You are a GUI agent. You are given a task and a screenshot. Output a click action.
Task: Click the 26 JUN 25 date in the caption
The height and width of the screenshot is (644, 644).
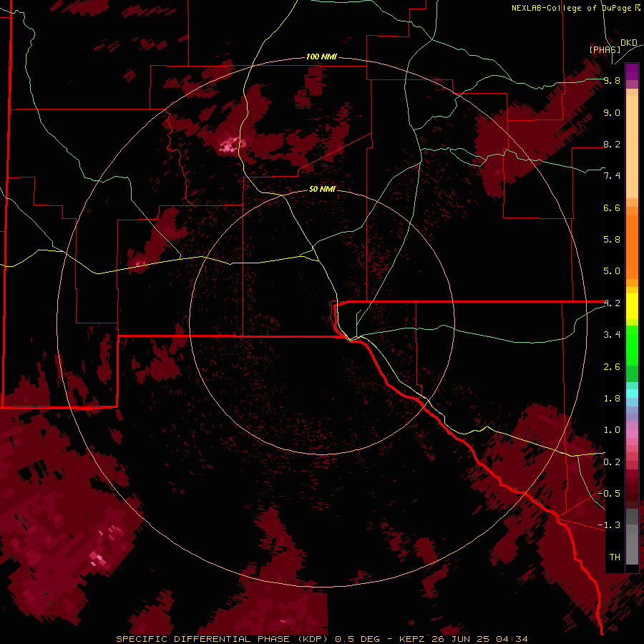(x=461, y=639)
